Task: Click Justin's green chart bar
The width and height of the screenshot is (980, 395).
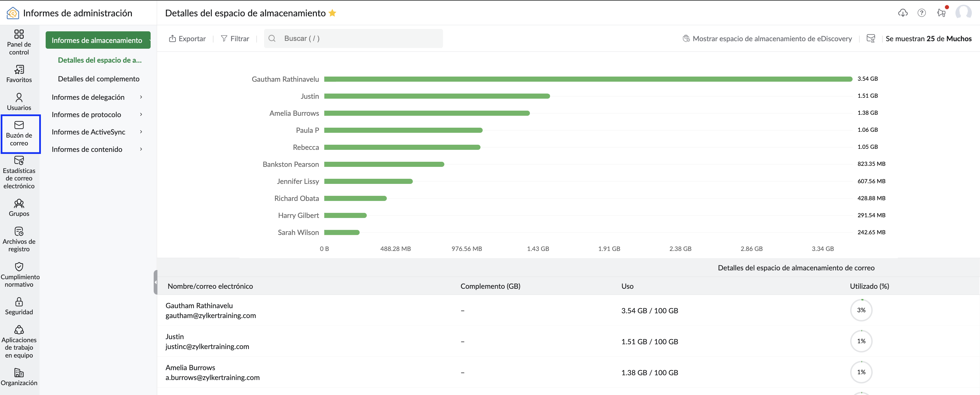Action: [437, 96]
